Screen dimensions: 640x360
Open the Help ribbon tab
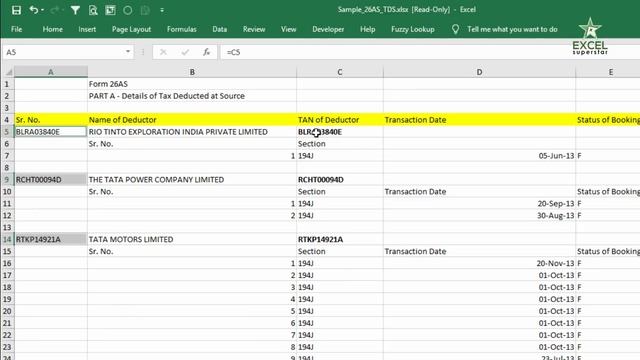[x=368, y=29]
